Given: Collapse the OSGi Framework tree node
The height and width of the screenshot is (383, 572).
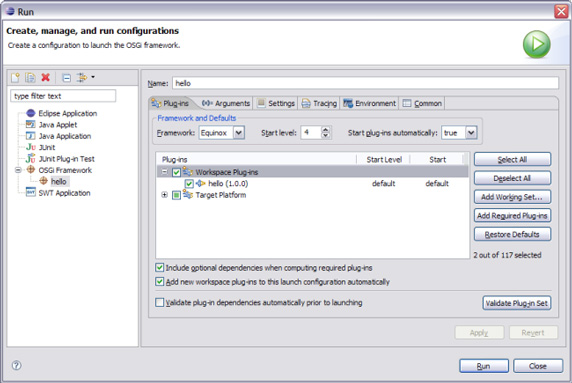Looking at the screenshot, I should [x=18, y=170].
